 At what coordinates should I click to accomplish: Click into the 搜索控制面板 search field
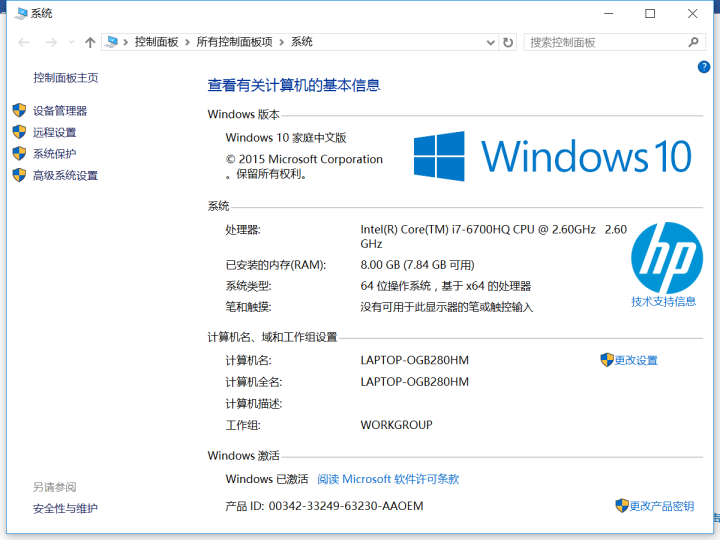[x=604, y=42]
